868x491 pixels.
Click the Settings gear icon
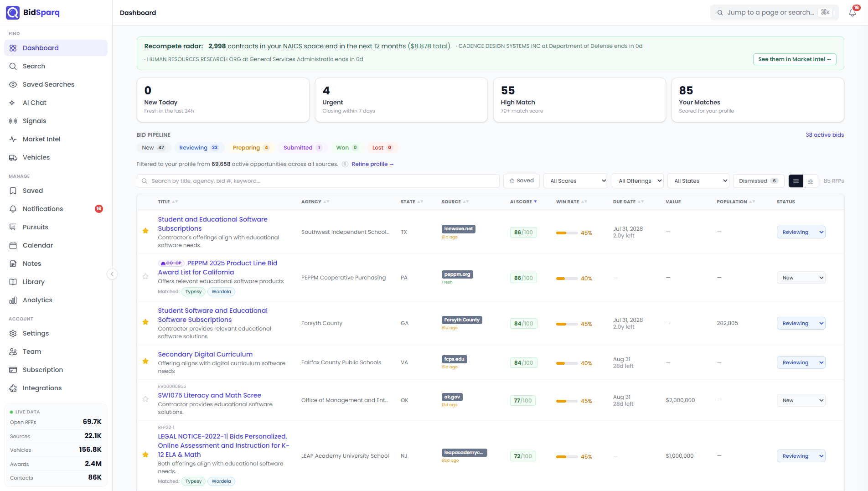pyautogui.click(x=13, y=333)
